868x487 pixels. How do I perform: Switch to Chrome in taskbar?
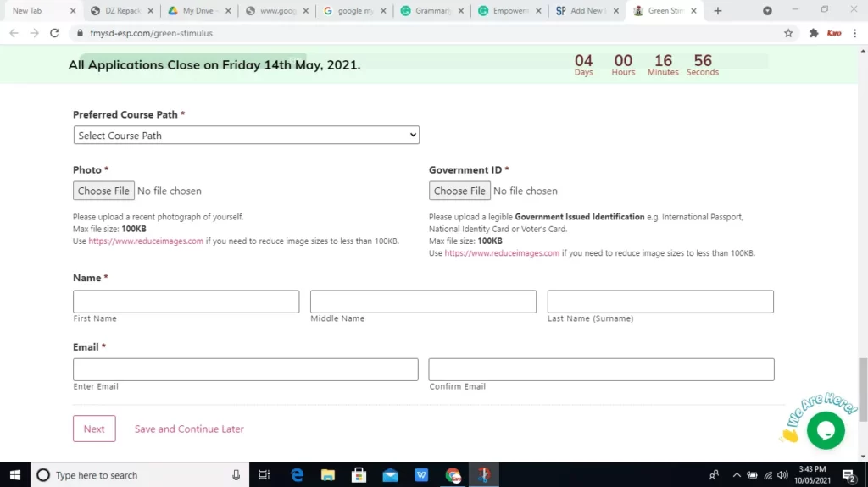[453, 475]
